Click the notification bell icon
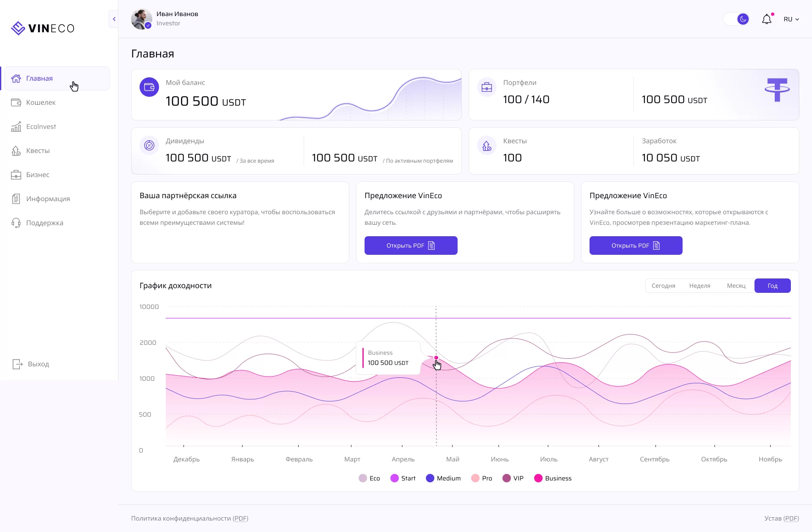 [x=766, y=19]
